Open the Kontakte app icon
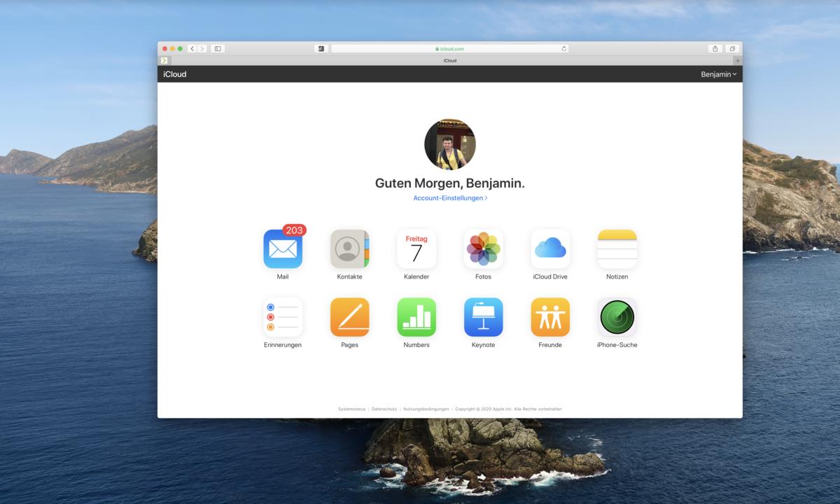840x504 pixels. (349, 248)
